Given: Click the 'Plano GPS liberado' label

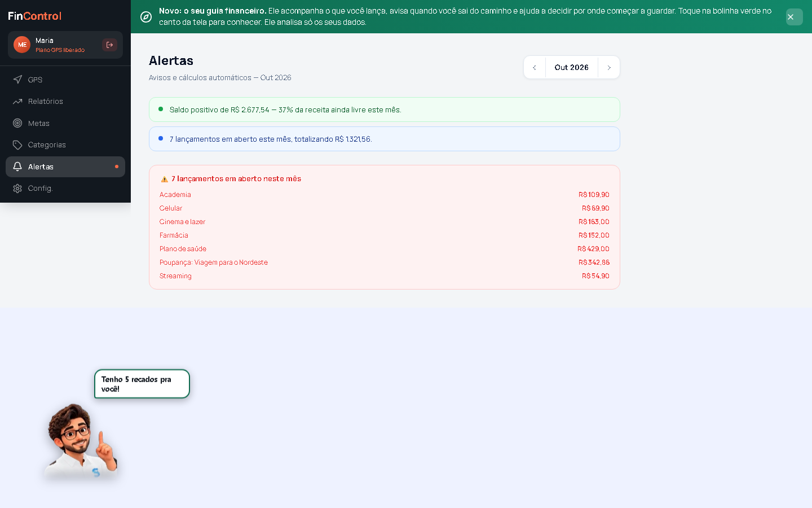Looking at the screenshot, I should coord(60,50).
